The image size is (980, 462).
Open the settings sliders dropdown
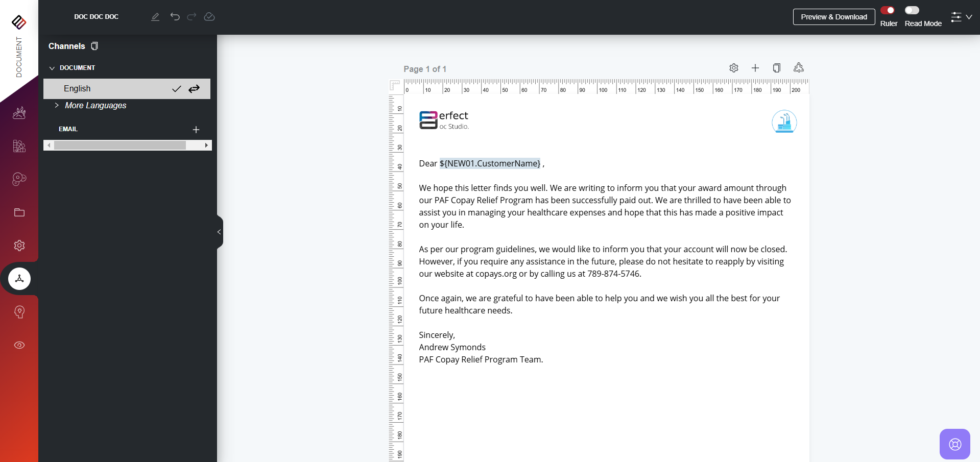[x=961, y=17]
